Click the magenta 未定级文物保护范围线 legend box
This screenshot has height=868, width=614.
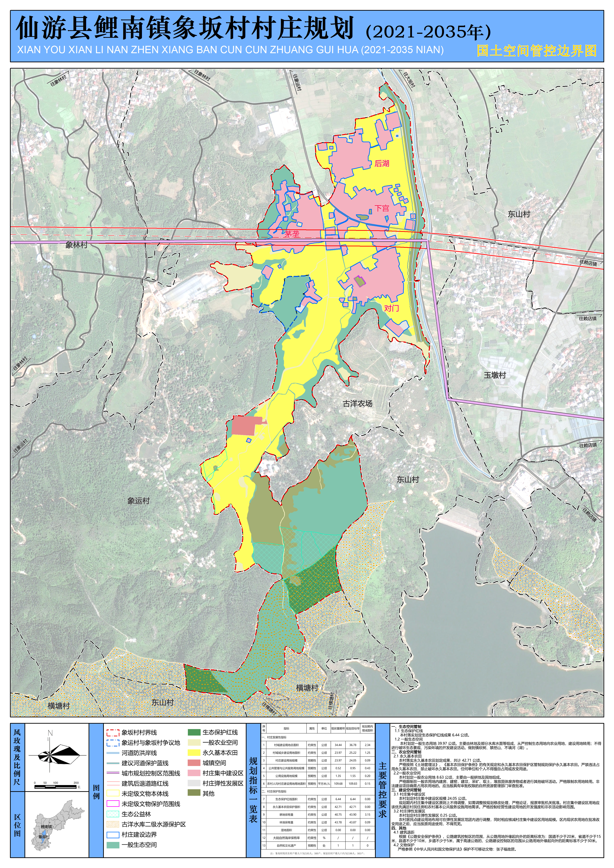[113, 804]
